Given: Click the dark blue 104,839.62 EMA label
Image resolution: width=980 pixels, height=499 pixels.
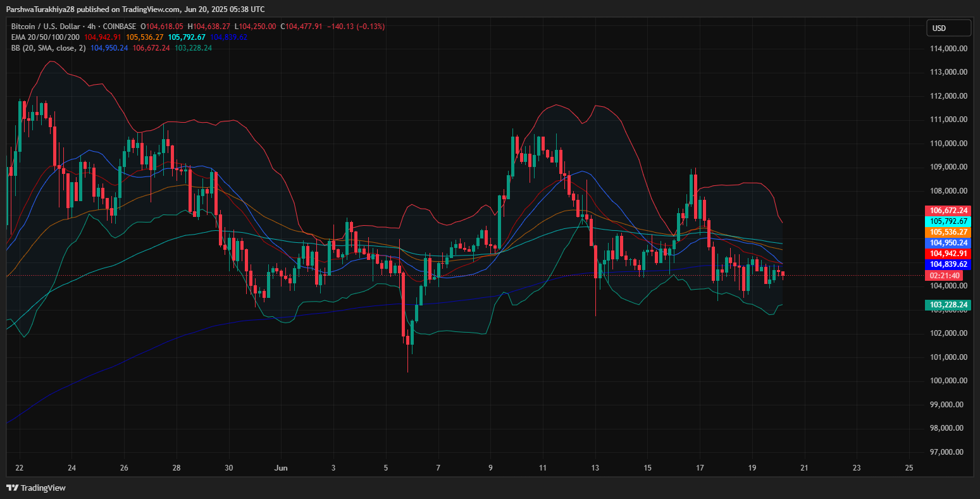Looking at the screenshot, I should [948, 264].
